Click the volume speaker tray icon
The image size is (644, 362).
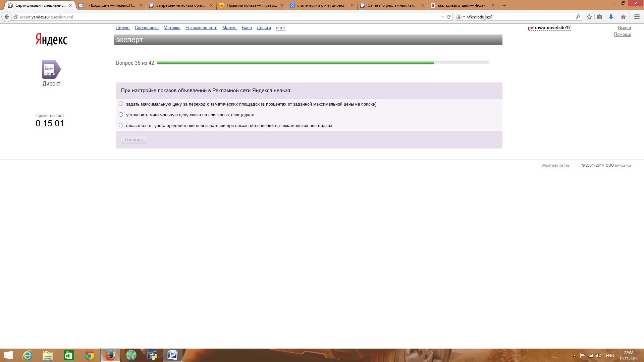point(599,356)
